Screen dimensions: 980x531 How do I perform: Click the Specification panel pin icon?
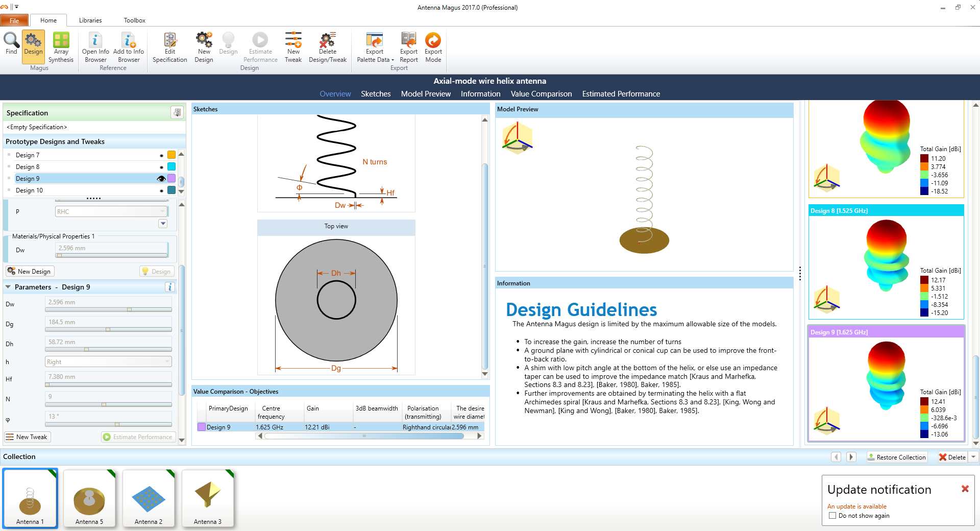[x=177, y=113]
